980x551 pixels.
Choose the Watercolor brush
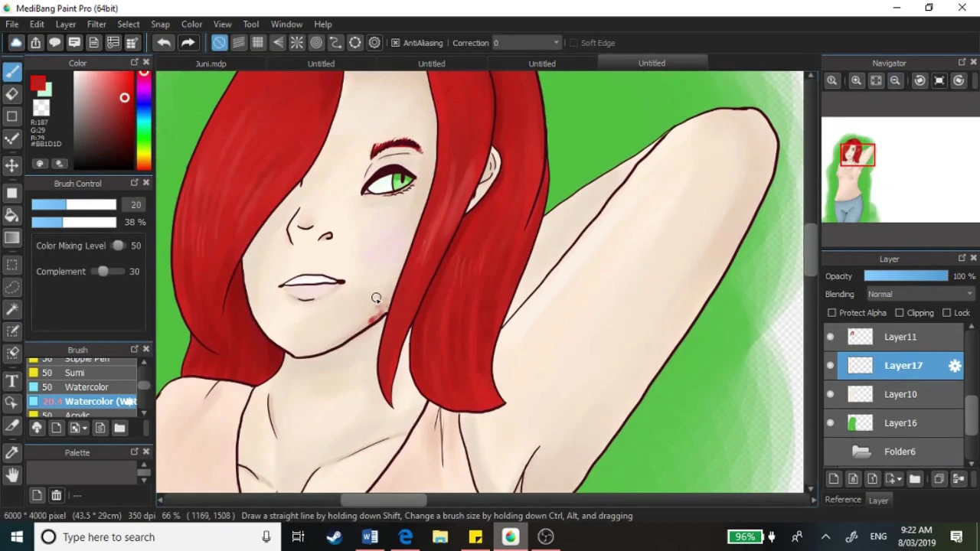[83, 387]
